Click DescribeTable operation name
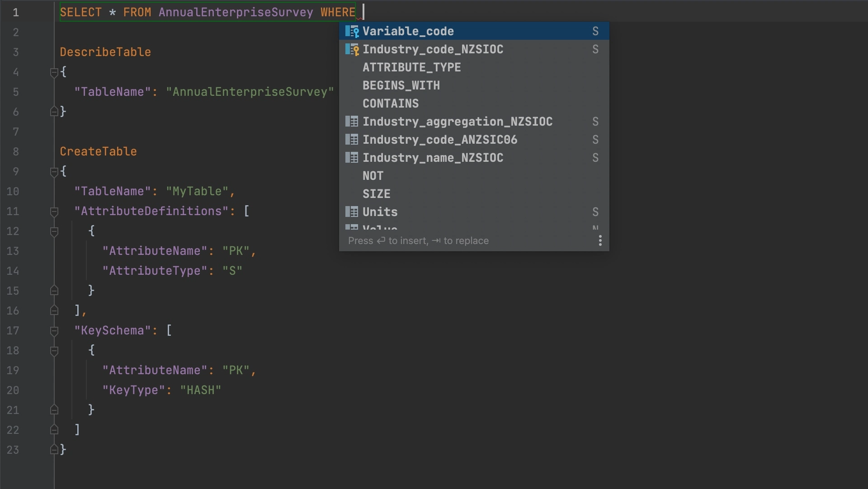Viewport: 868px width, 489px height. coord(105,52)
